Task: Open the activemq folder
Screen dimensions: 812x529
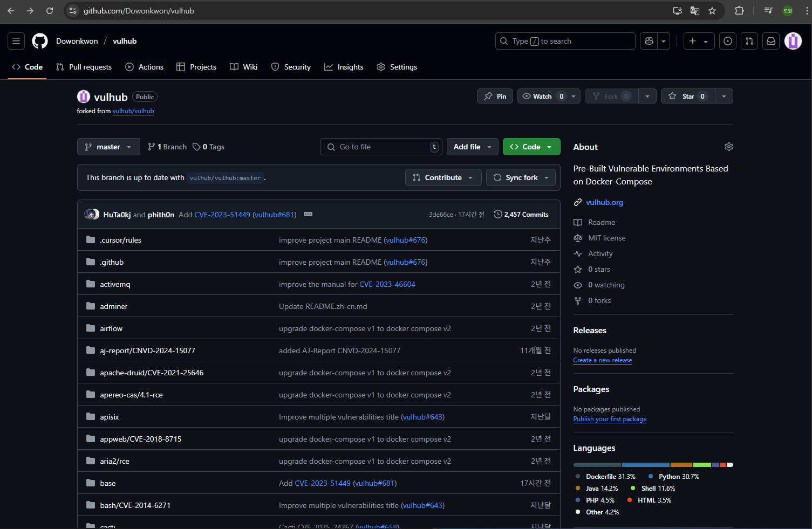Action: tap(115, 284)
